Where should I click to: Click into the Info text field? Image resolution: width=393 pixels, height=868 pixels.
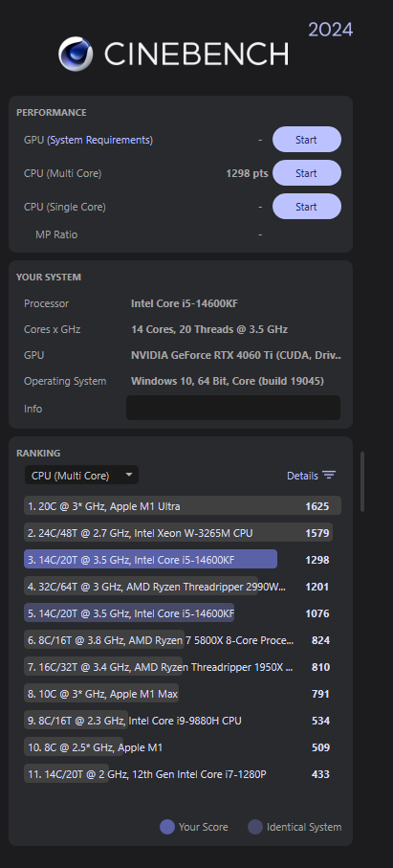233,408
